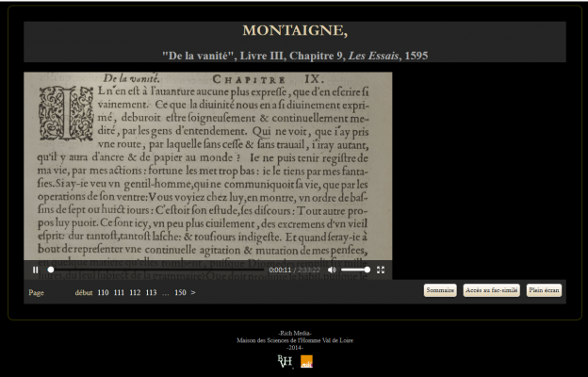Go to page 113
588x377 pixels.
(x=151, y=292)
